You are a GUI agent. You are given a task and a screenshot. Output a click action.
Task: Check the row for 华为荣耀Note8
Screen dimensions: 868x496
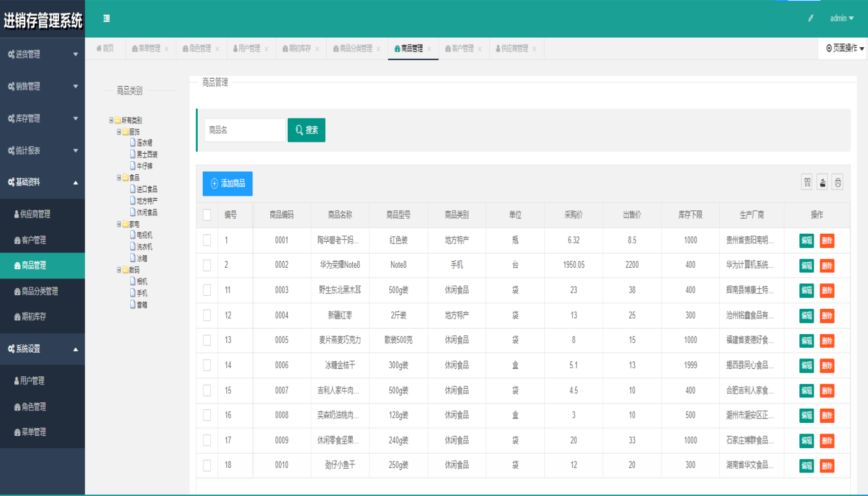(x=207, y=265)
